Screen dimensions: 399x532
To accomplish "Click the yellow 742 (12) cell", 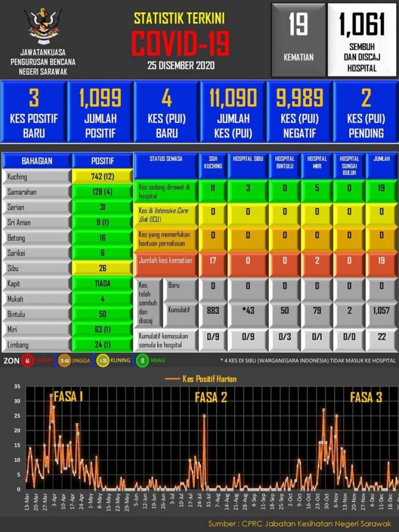I will [103, 176].
